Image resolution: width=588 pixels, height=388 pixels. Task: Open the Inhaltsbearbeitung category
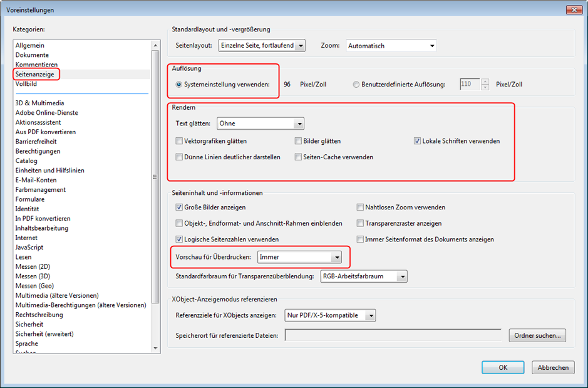pos(41,228)
